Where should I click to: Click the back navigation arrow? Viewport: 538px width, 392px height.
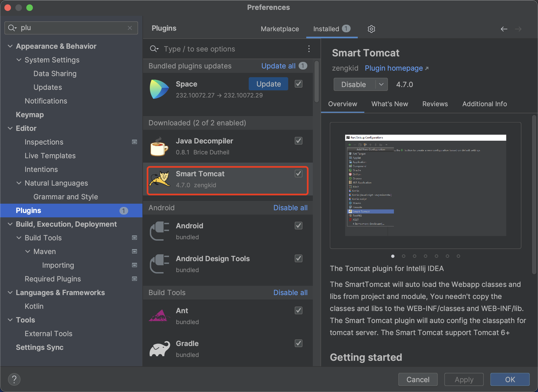(504, 29)
